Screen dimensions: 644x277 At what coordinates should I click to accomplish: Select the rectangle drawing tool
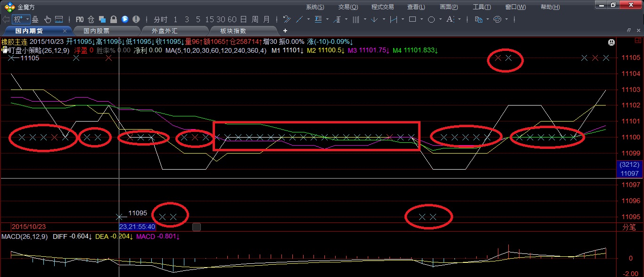coord(412,19)
